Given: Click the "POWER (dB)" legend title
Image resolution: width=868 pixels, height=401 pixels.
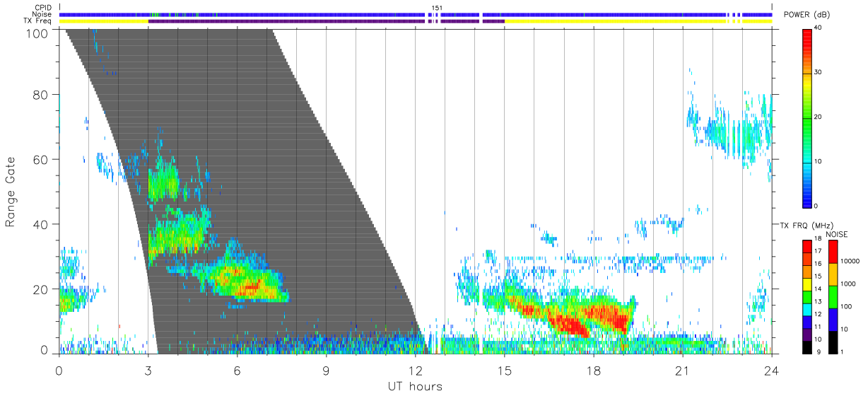Looking at the screenshot, I should coord(807,15).
